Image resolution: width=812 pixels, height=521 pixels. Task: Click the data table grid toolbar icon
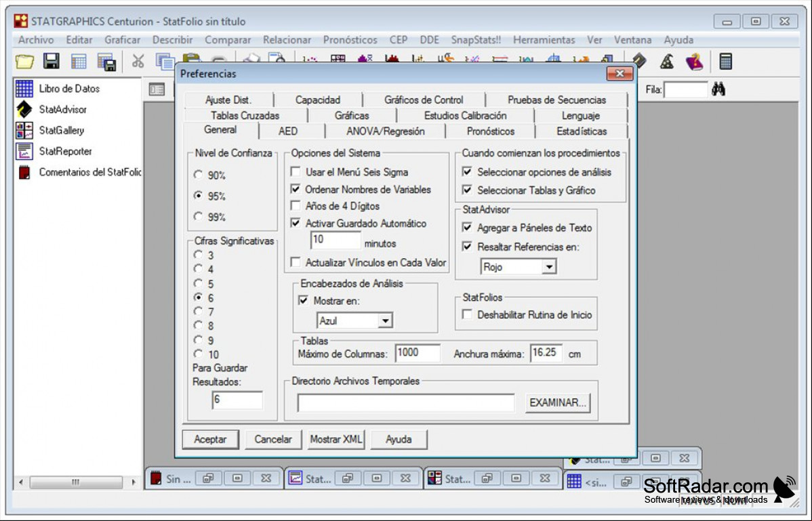pos(79,62)
